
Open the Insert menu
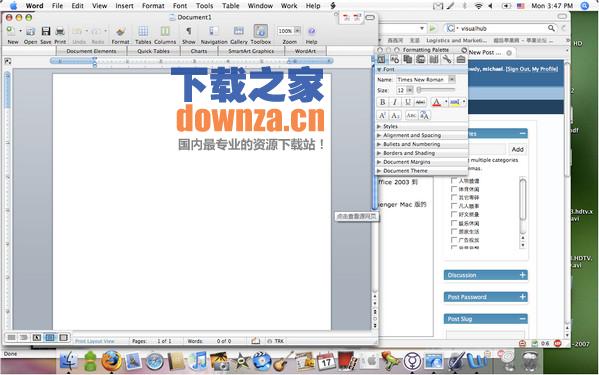[x=125, y=6]
